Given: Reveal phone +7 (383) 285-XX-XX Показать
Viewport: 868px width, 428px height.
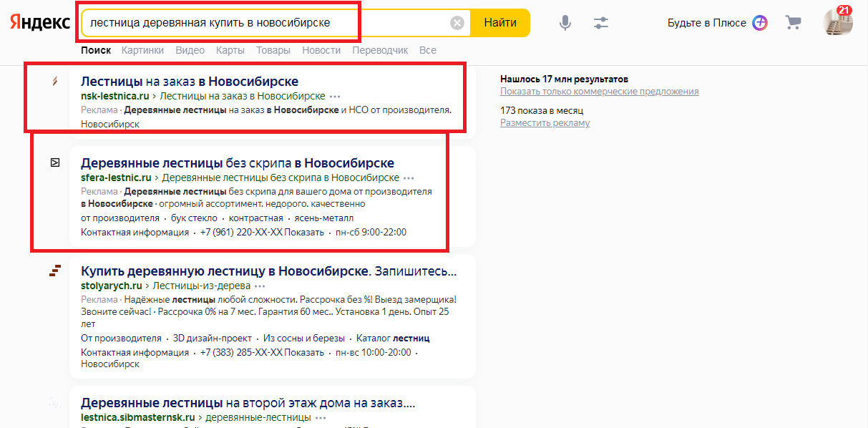Looking at the screenshot, I should (x=263, y=352).
